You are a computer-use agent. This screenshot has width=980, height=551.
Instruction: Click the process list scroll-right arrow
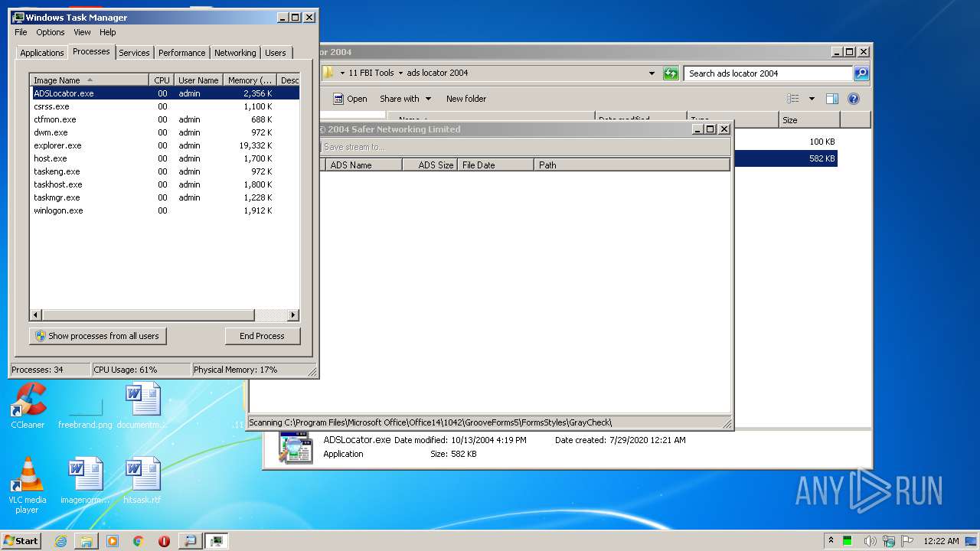[x=293, y=315]
